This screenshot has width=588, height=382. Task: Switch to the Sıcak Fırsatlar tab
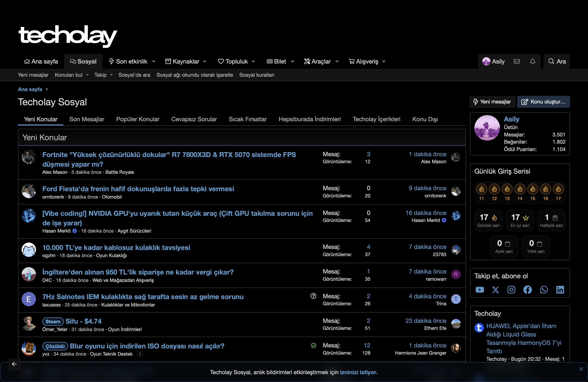248,119
